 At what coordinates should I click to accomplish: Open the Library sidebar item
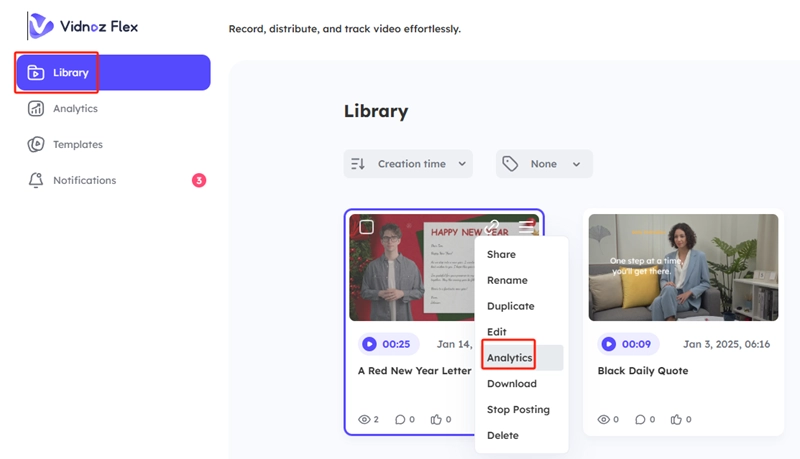point(70,73)
